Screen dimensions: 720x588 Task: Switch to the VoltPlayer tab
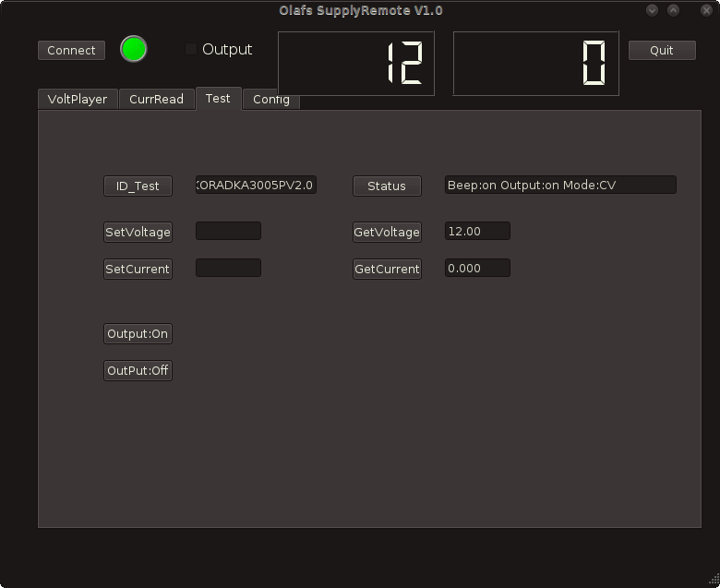pos(78,99)
